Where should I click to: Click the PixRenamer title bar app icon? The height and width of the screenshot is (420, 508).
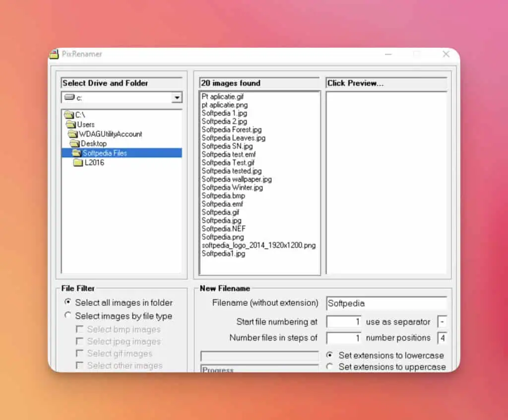(55, 54)
